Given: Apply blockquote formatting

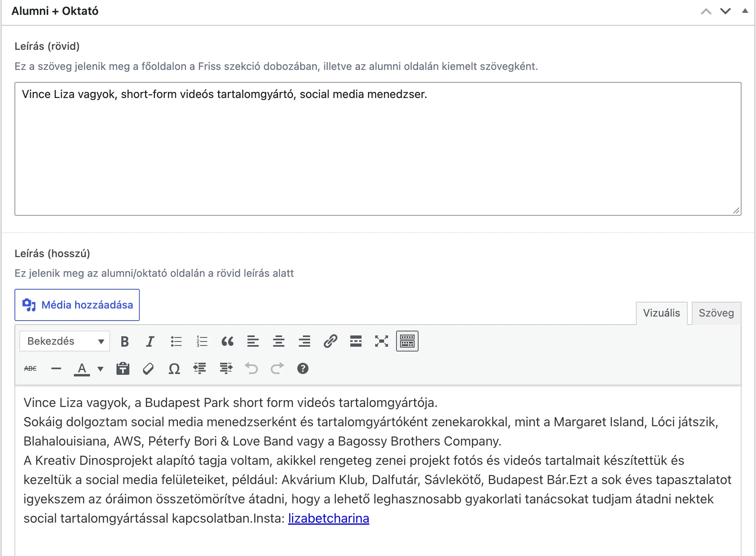Looking at the screenshot, I should 227,341.
